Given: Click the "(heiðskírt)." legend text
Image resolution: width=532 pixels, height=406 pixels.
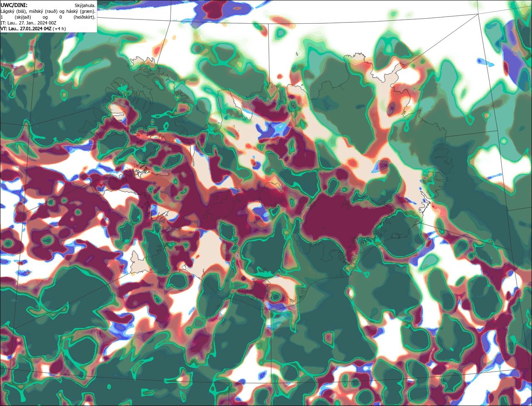Looking at the screenshot, I should [x=85, y=17].
